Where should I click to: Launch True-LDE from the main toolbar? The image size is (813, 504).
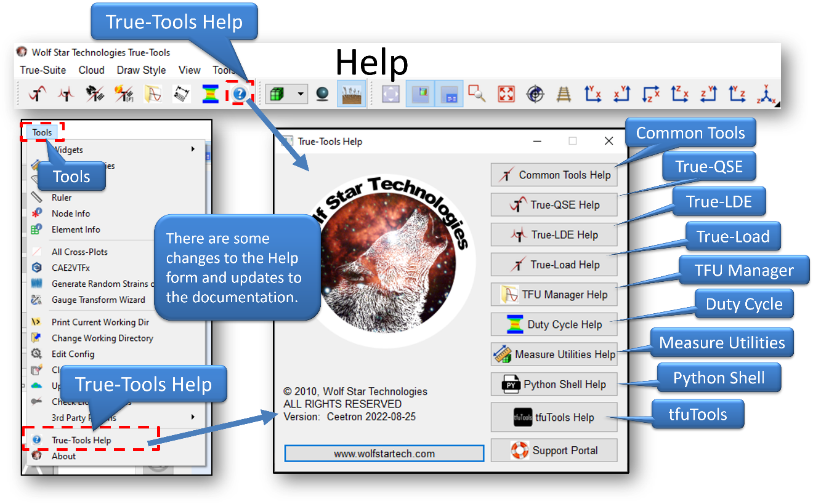(66, 94)
